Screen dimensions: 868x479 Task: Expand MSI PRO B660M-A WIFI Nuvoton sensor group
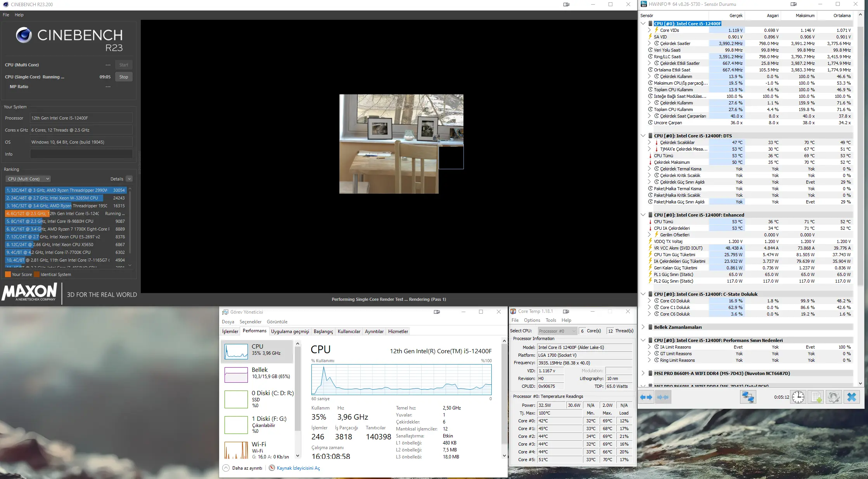coord(643,373)
